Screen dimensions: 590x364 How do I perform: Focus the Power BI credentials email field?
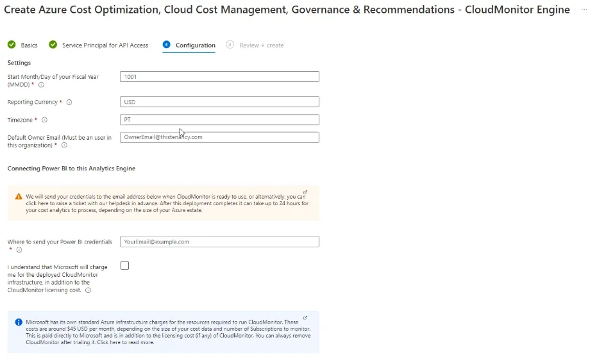point(219,242)
